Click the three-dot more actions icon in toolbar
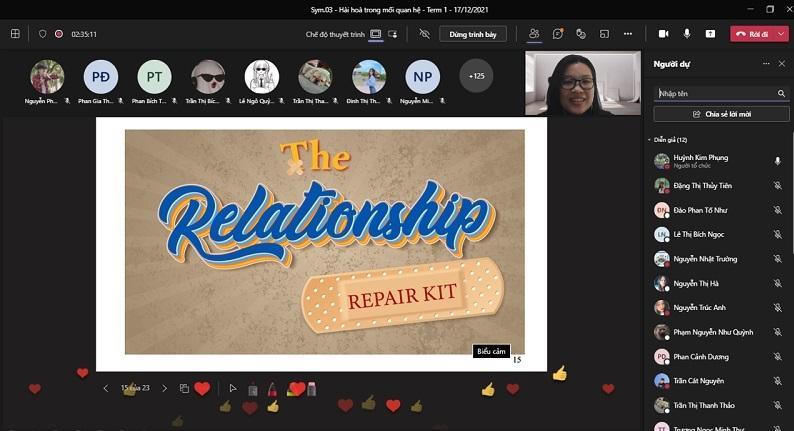Image resolution: width=794 pixels, height=431 pixels. [x=628, y=33]
